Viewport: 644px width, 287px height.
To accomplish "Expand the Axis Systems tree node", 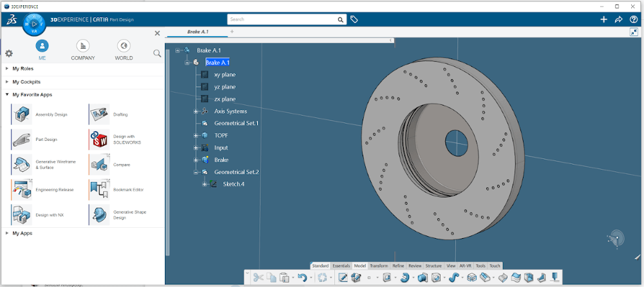I will pyautogui.click(x=196, y=111).
